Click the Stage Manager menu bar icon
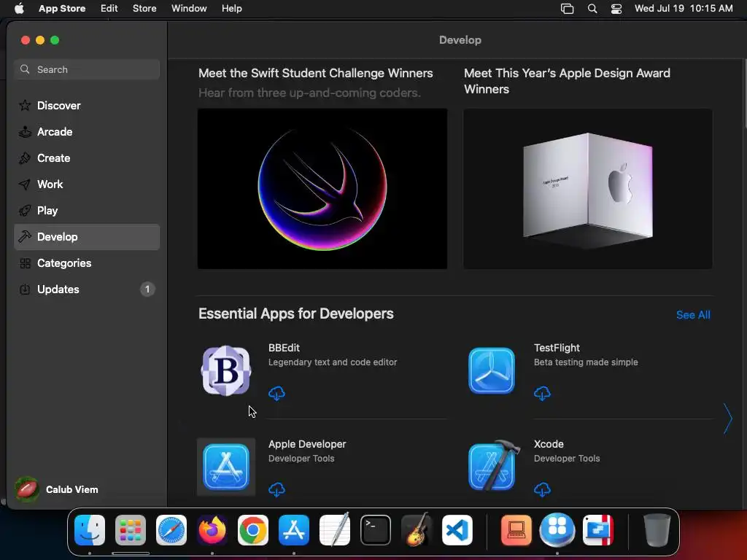The width and height of the screenshot is (747, 560). 567,9
